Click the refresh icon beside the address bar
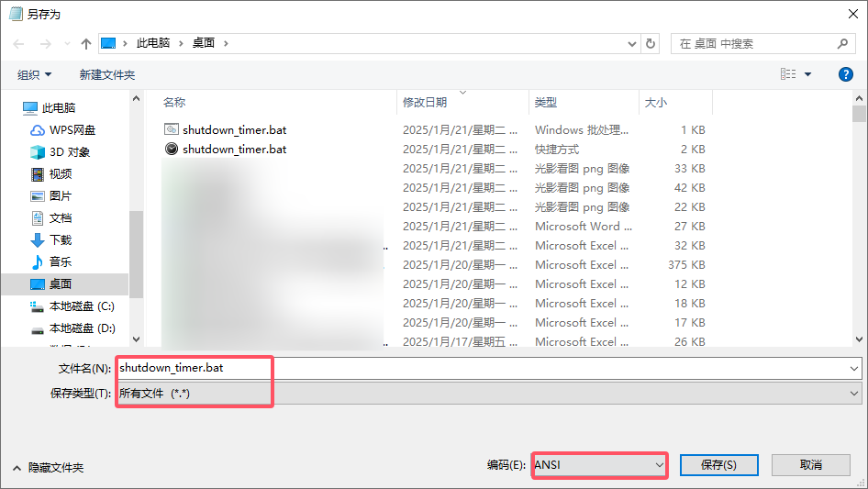Image resolution: width=868 pixels, height=489 pixels. coord(651,43)
